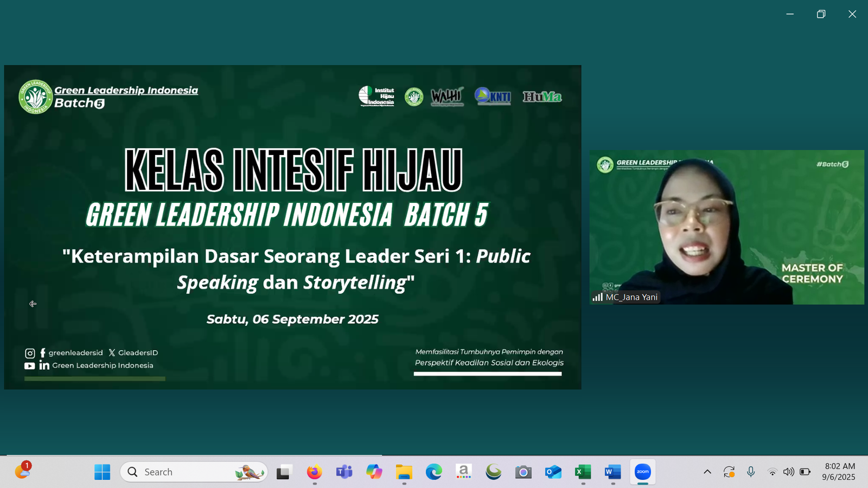The height and width of the screenshot is (488, 868).
Task: Launch Copilot from the taskbar
Action: [374, 472]
